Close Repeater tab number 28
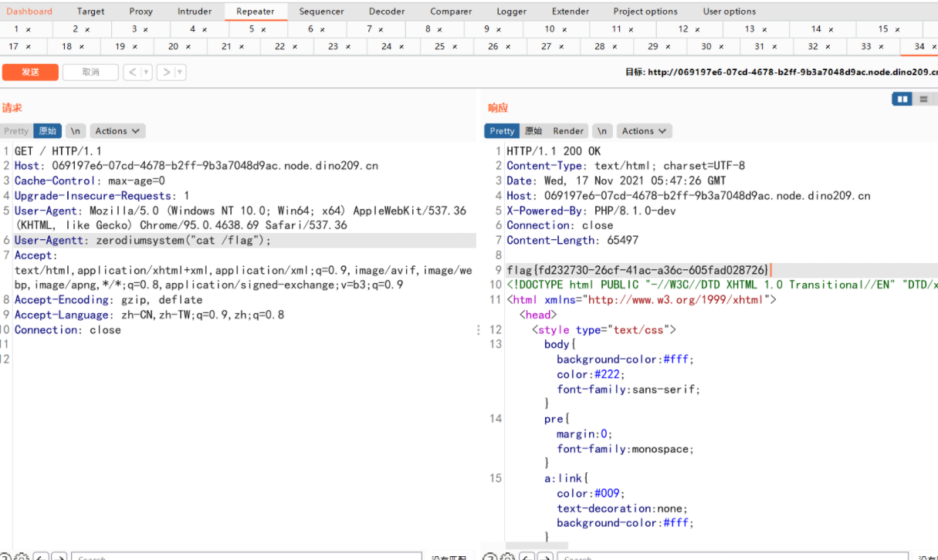 click(x=615, y=47)
